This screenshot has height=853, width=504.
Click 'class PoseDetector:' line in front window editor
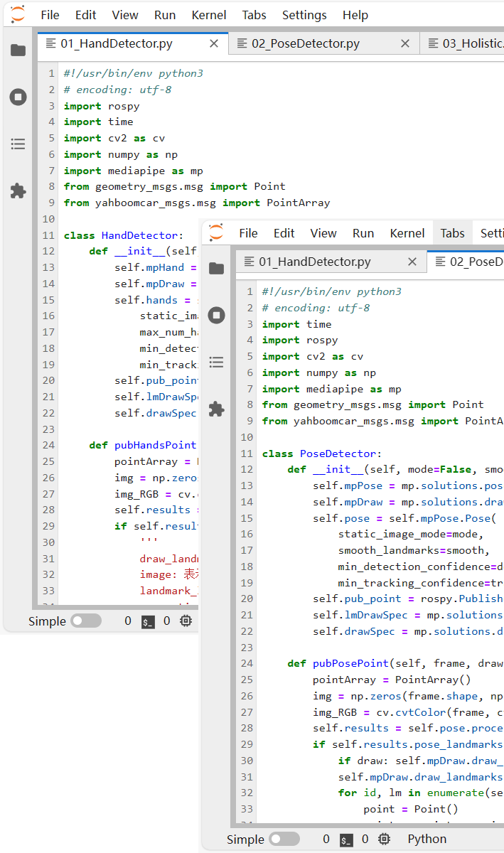(322, 454)
